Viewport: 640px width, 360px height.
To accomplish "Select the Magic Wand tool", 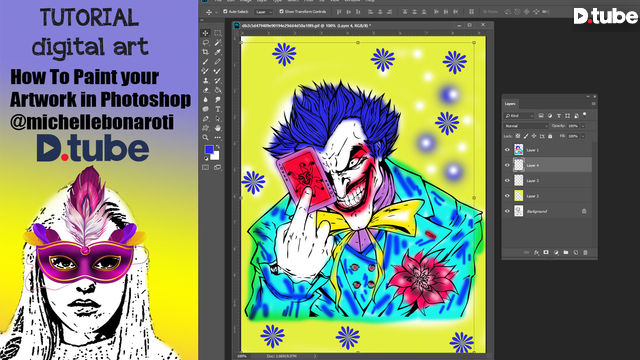I will pyautogui.click(x=218, y=42).
